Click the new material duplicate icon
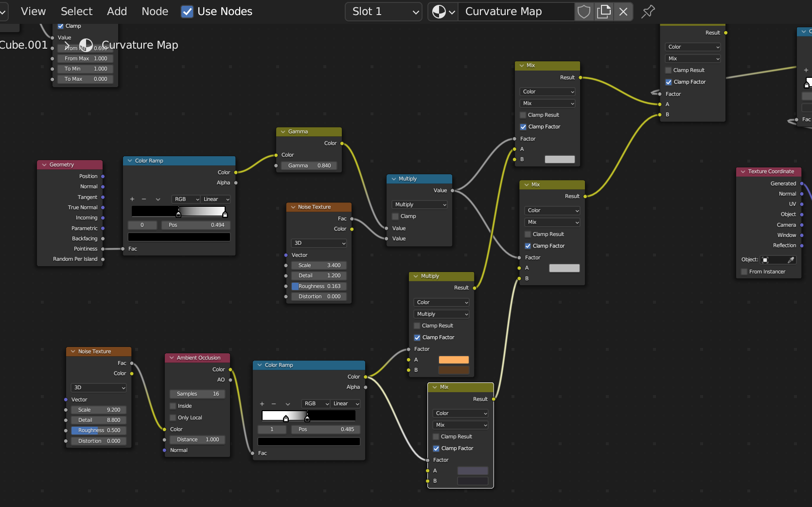The height and width of the screenshot is (507, 812). (x=604, y=12)
